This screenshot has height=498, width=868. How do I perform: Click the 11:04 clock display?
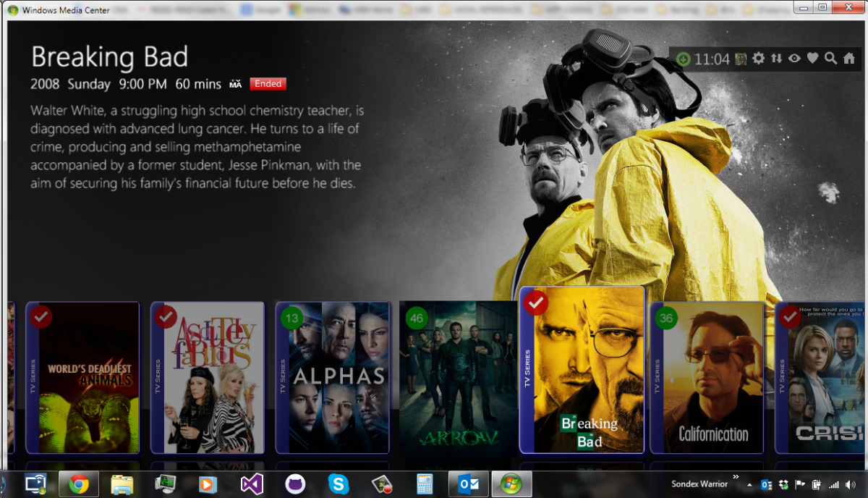point(712,59)
